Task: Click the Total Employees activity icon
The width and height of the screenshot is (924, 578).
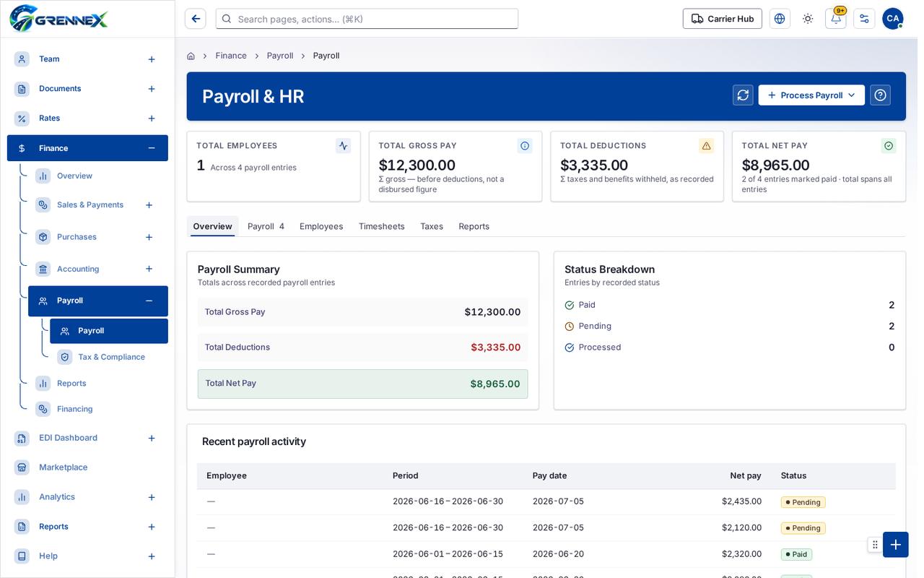Action: (x=344, y=146)
